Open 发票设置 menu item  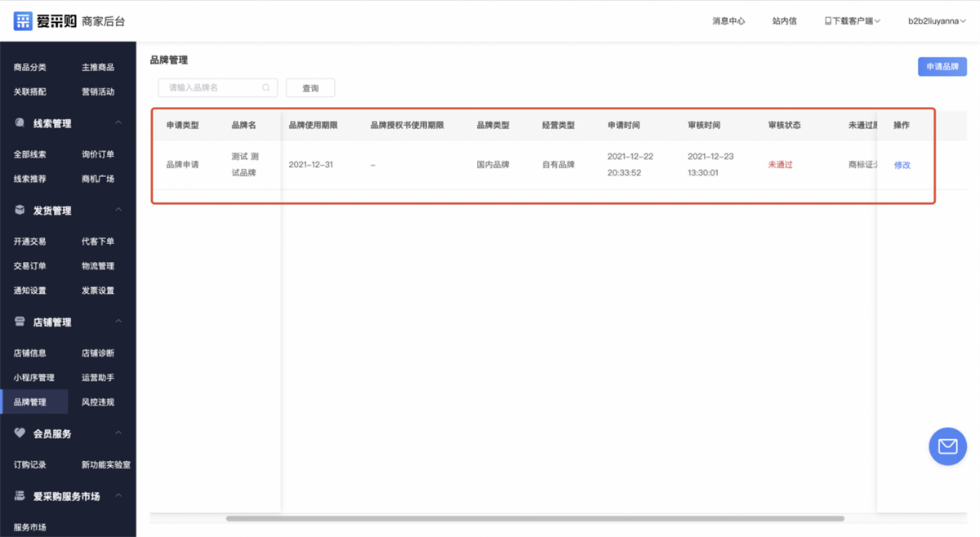click(98, 291)
